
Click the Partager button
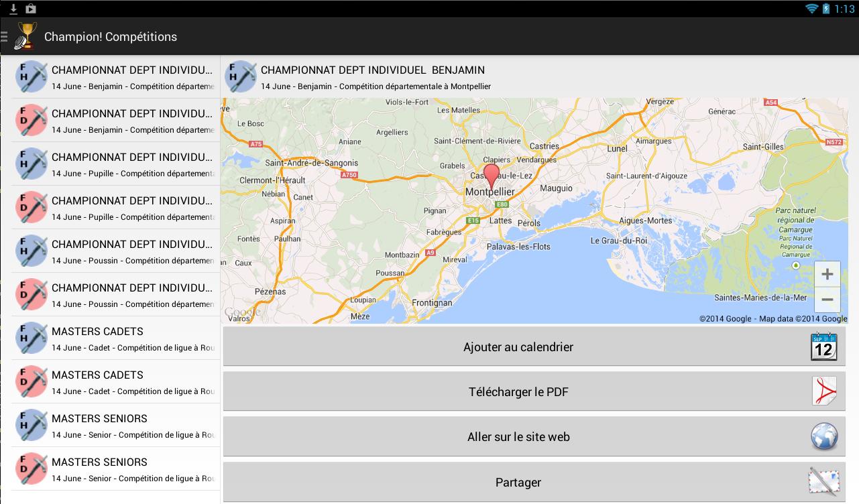(x=534, y=482)
